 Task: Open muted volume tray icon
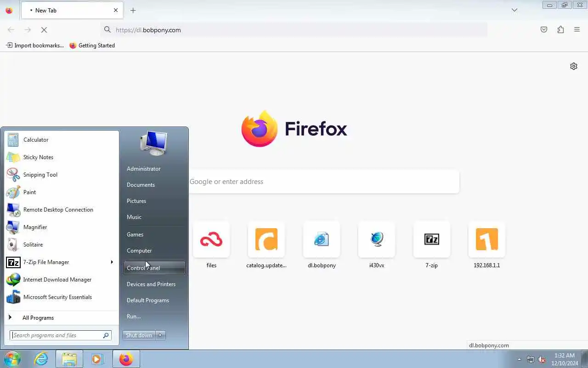[542, 360]
